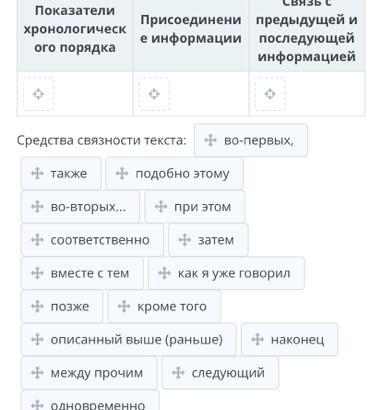Click the move icon on 'подобно этому' chip

[122, 173]
